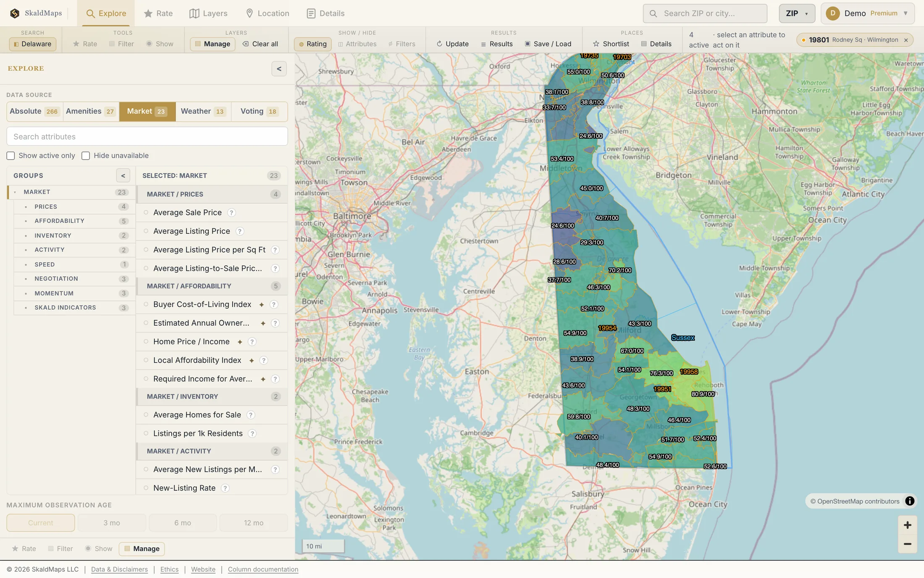Select the AFFORDABILITY group
Image resolution: width=924 pixels, height=578 pixels.
74,221
